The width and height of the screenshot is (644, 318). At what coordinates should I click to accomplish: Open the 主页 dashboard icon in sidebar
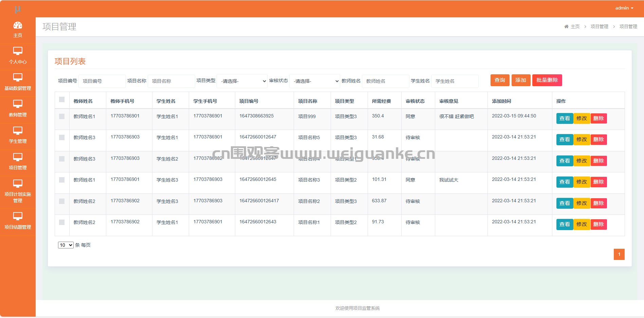coord(18,25)
